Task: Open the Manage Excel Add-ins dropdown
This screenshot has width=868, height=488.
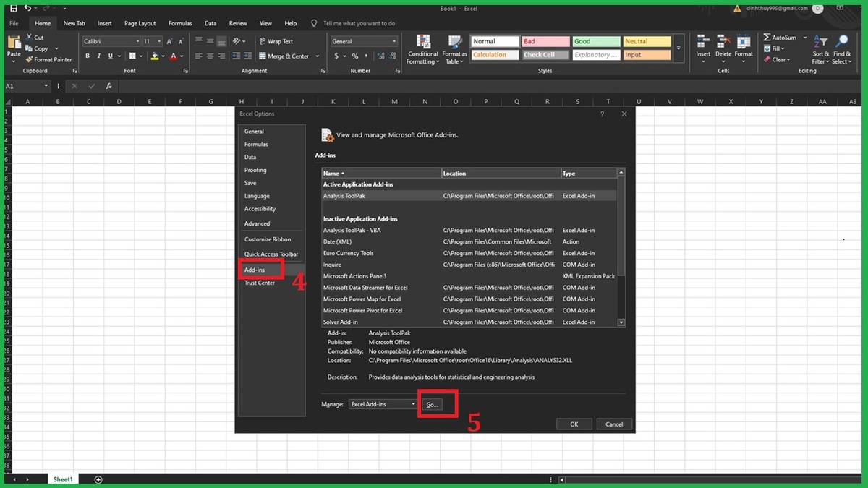Action: (412, 404)
